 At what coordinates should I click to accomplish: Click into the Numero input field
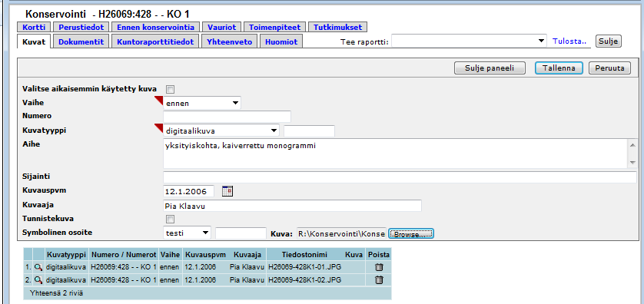pyautogui.click(x=227, y=117)
